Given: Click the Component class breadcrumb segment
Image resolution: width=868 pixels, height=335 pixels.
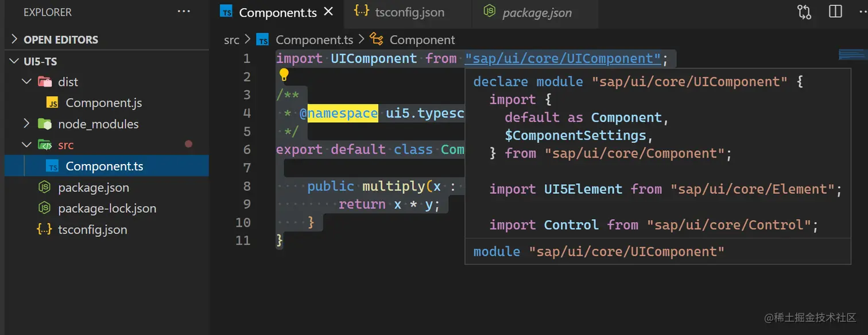Looking at the screenshot, I should (x=422, y=40).
